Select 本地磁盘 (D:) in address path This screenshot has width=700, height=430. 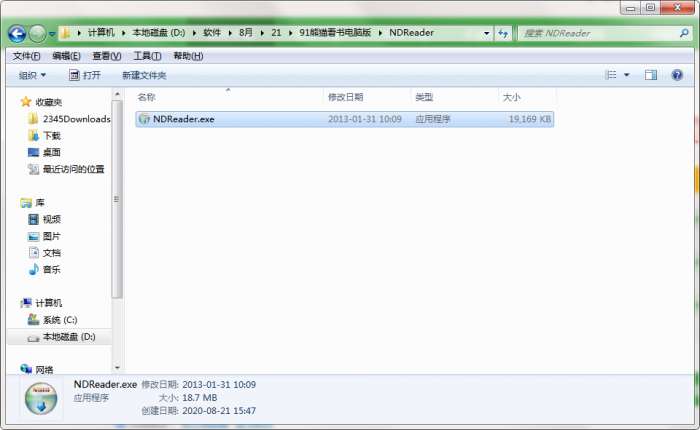pos(158,33)
